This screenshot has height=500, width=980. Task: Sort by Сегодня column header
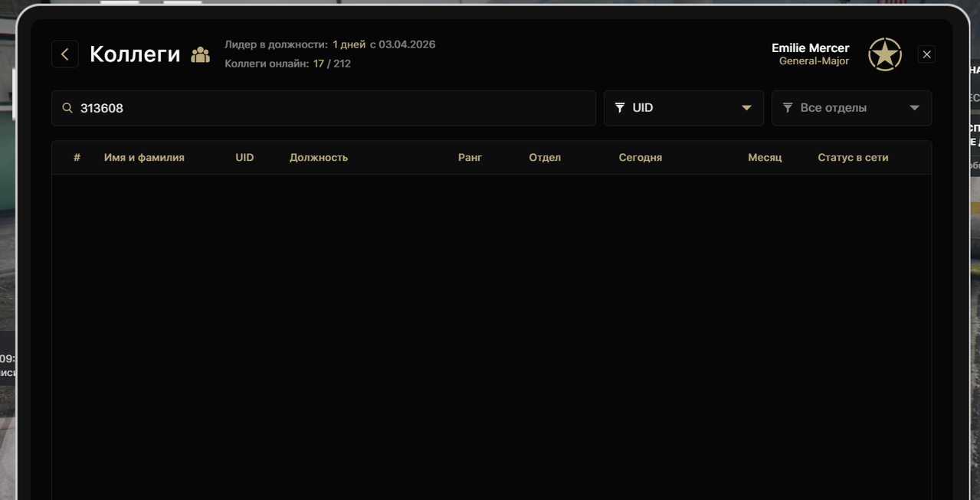click(x=641, y=157)
